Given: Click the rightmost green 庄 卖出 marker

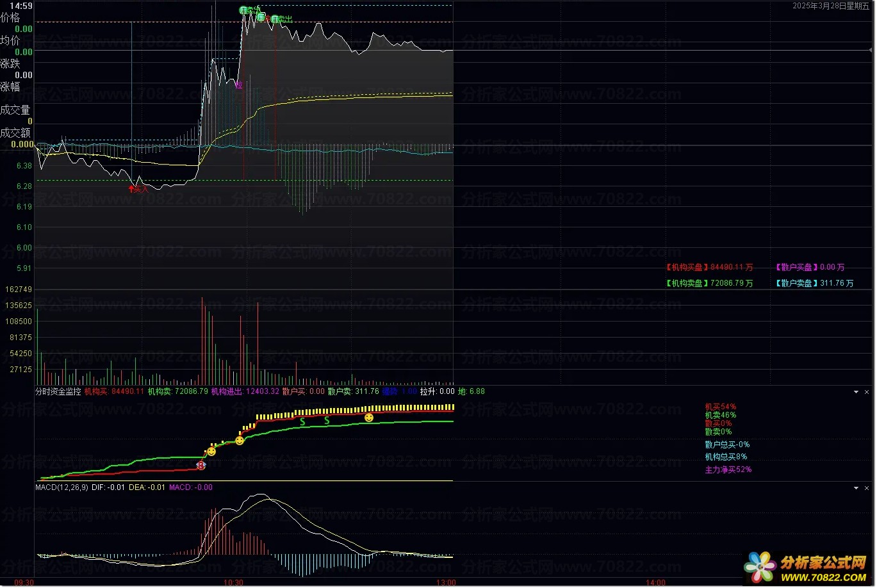Looking at the screenshot, I should pyautogui.click(x=275, y=19).
